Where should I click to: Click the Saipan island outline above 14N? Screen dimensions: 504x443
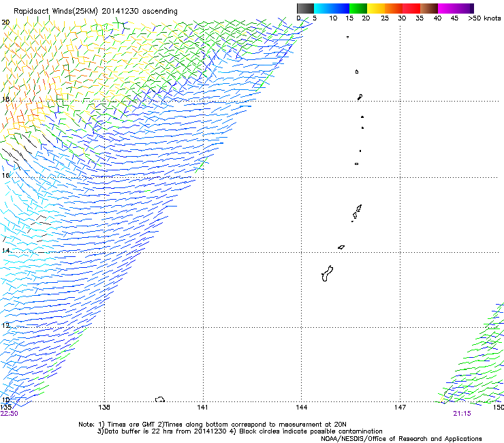point(359,209)
